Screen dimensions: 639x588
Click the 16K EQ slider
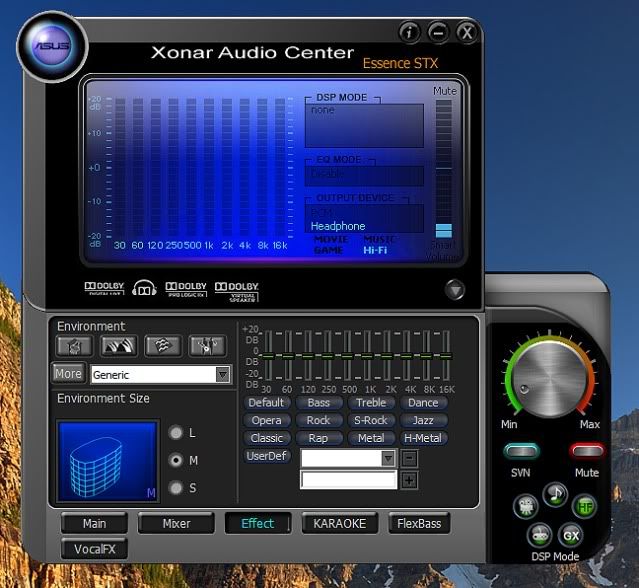pyautogui.click(x=446, y=356)
